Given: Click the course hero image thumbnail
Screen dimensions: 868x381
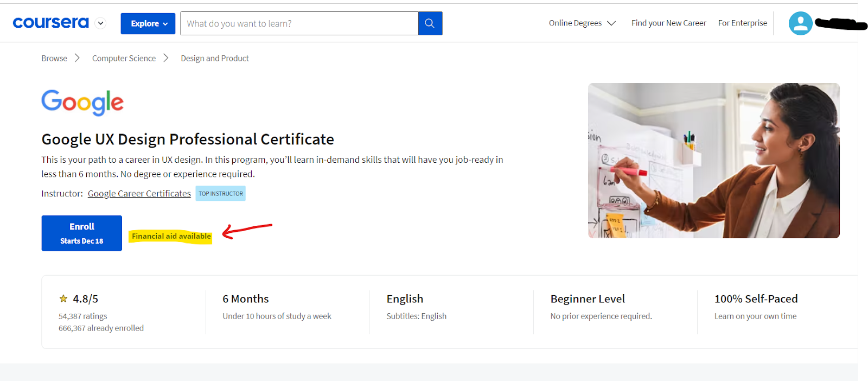Looking at the screenshot, I should pyautogui.click(x=714, y=161).
